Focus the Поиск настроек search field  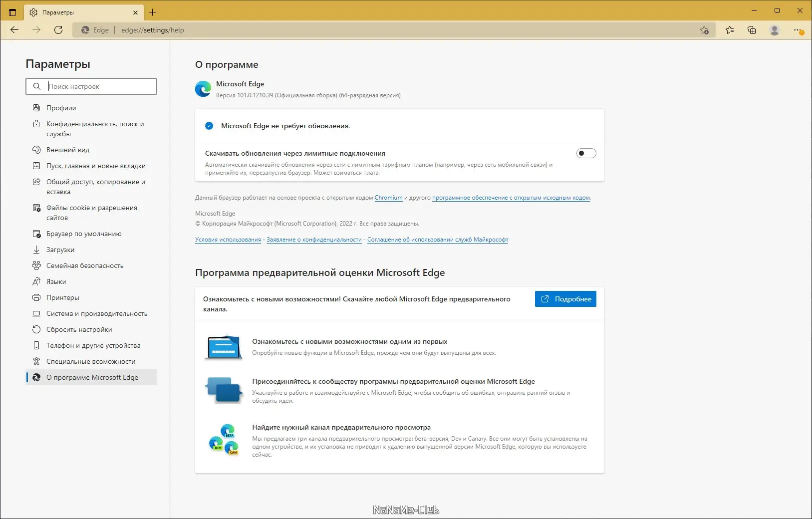coord(91,86)
